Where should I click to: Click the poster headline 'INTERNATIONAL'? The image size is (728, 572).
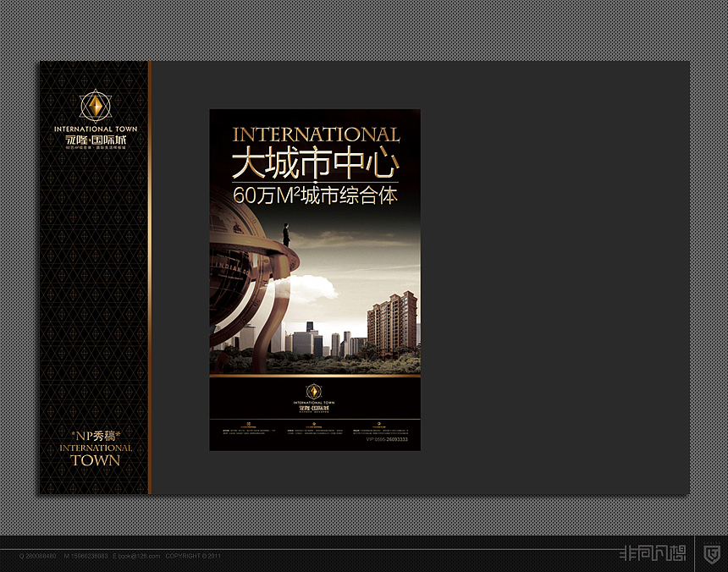(316, 135)
